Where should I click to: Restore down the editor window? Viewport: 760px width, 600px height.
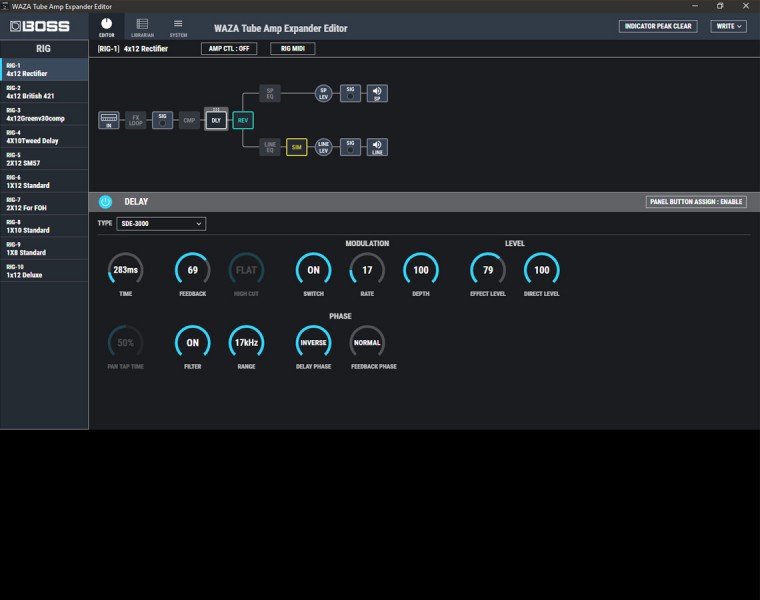pyautogui.click(x=720, y=6)
